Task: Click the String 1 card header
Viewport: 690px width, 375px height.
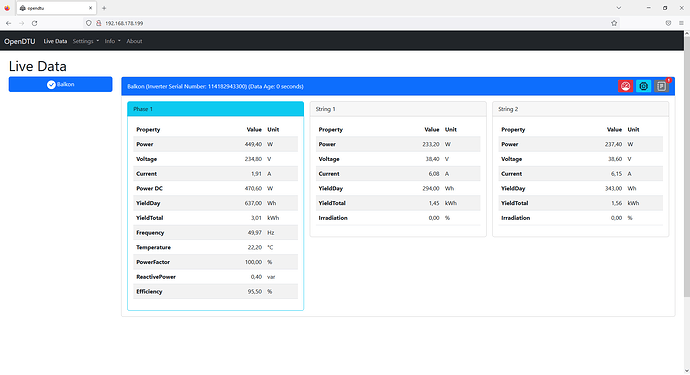Action: point(398,109)
